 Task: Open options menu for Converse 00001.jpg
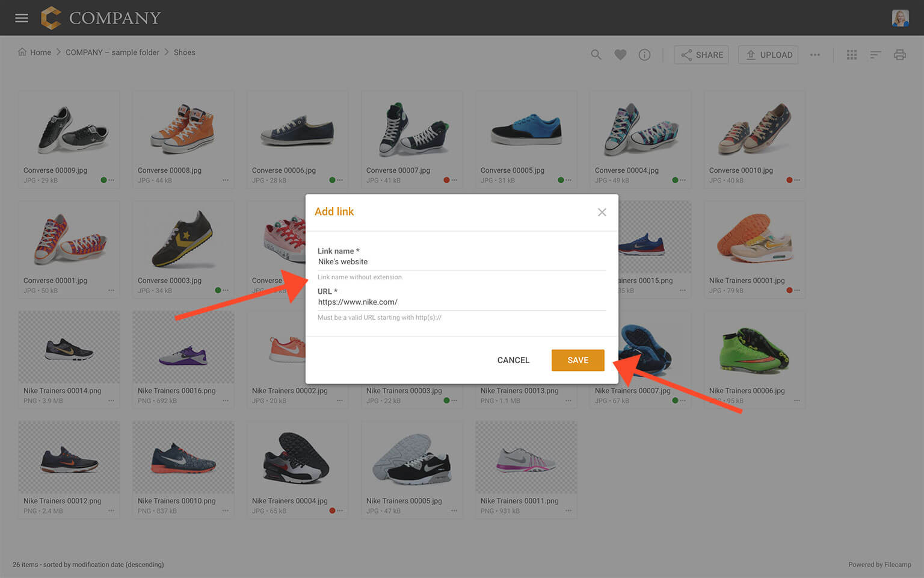coord(111,290)
